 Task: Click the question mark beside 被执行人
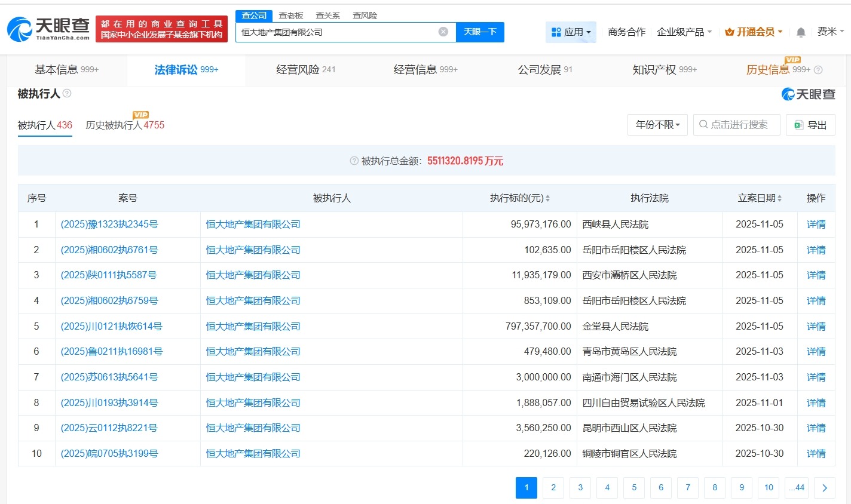pyautogui.click(x=68, y=94)
